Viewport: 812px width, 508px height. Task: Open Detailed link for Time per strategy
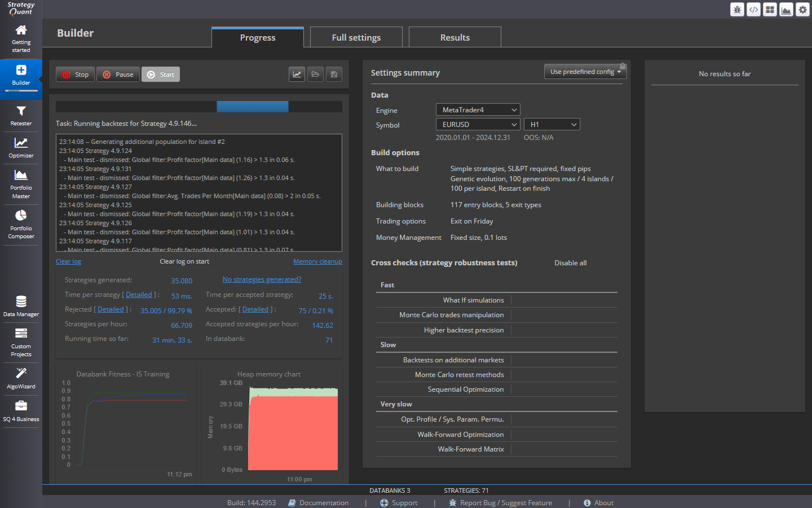pyautogui.click(x=139, y=295)
